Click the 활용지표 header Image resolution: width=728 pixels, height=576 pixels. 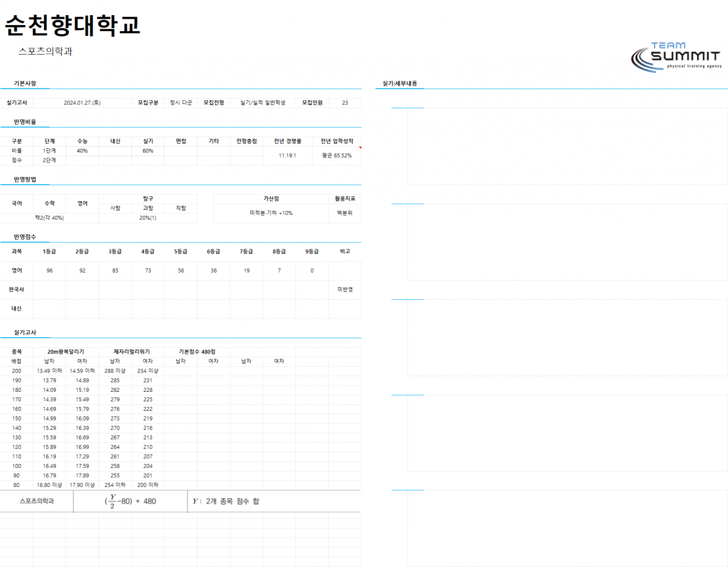(345, 199)
